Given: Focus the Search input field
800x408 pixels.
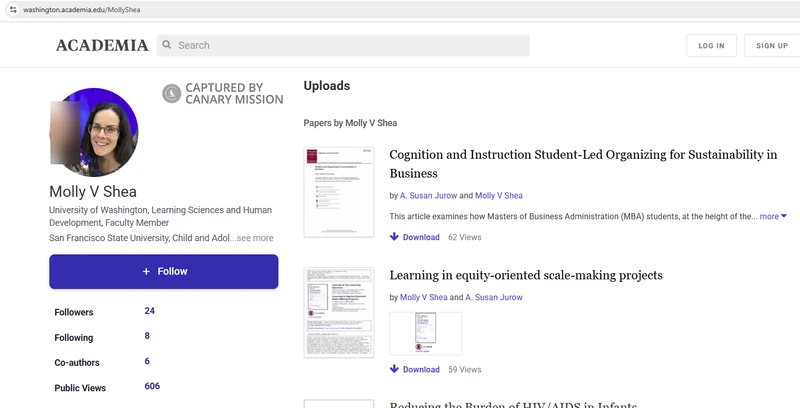Looking at the screenshot, I should click(343, 45).
